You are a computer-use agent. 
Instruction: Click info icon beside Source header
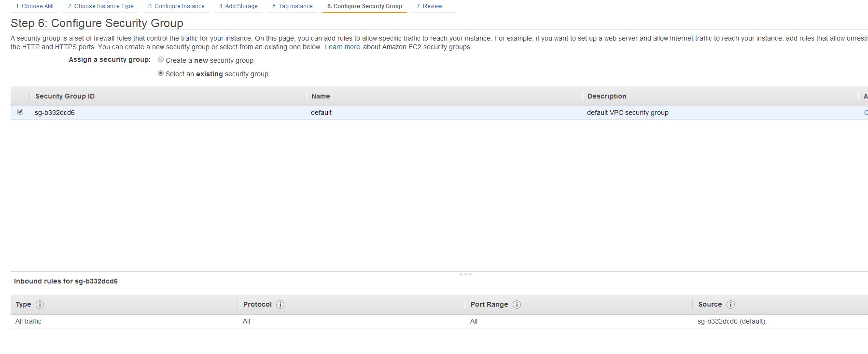730,305
